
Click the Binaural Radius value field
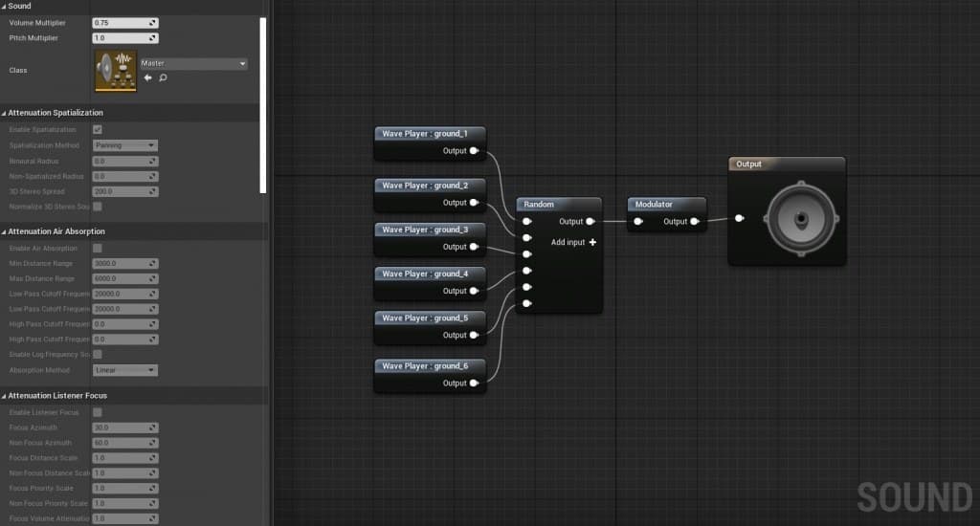pos(125,162)
